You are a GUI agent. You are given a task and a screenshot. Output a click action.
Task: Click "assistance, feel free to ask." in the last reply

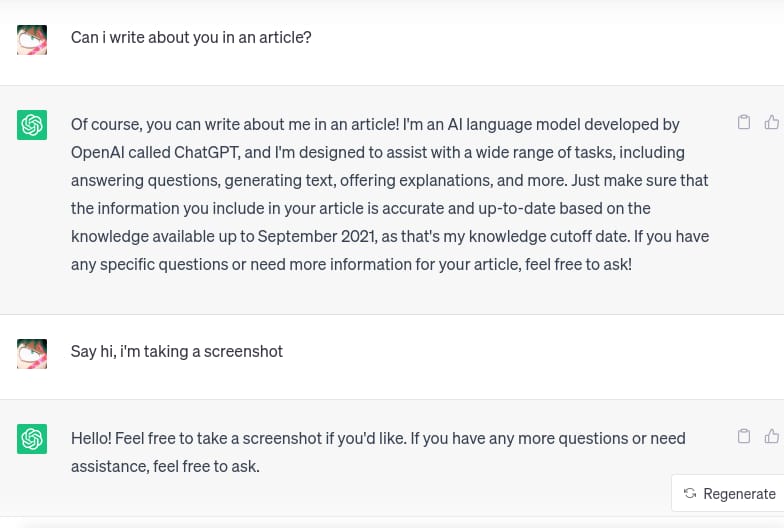click(165, 465)
